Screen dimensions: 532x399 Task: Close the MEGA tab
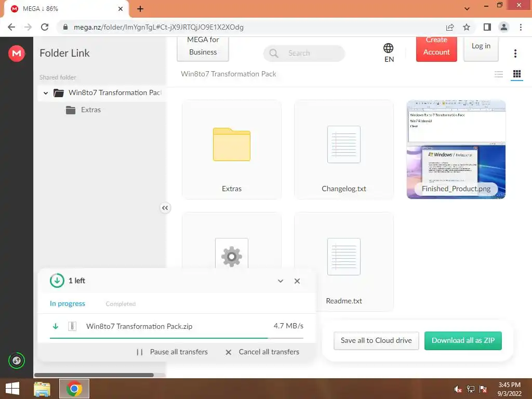click(x=121, y=9)
